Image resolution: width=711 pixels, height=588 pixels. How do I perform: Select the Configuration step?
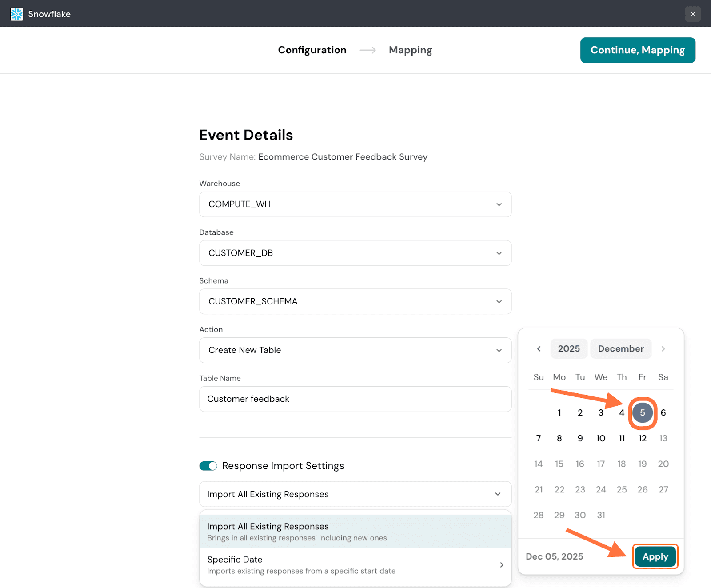pos(312,50)
